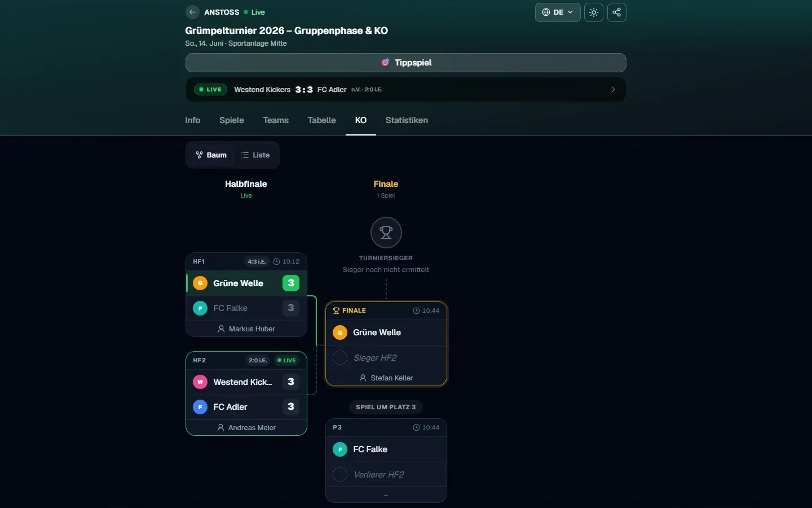Open the DE language dropdown
The height and width of the screenshot is (508, 812).
click(x=558, y=12)
